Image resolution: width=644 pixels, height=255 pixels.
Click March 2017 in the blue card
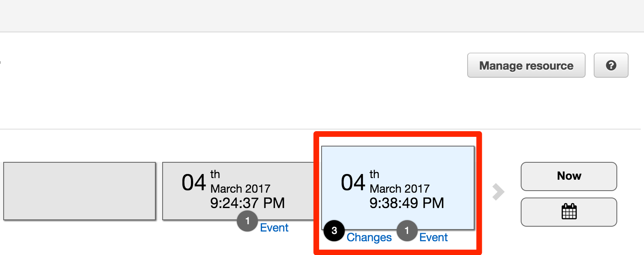pyautogui.click(x=400, y=189)
